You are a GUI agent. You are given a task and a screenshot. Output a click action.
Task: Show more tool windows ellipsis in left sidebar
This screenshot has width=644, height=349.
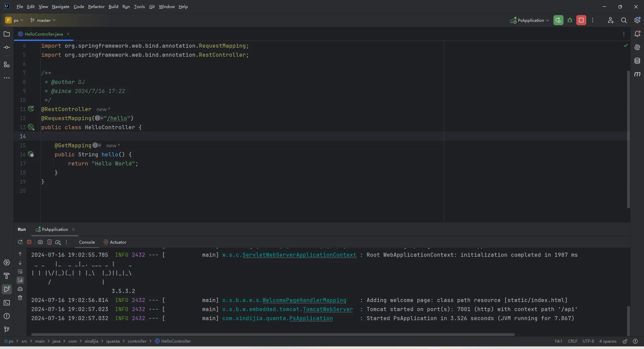pyautogui.click(x=7, y=78)
